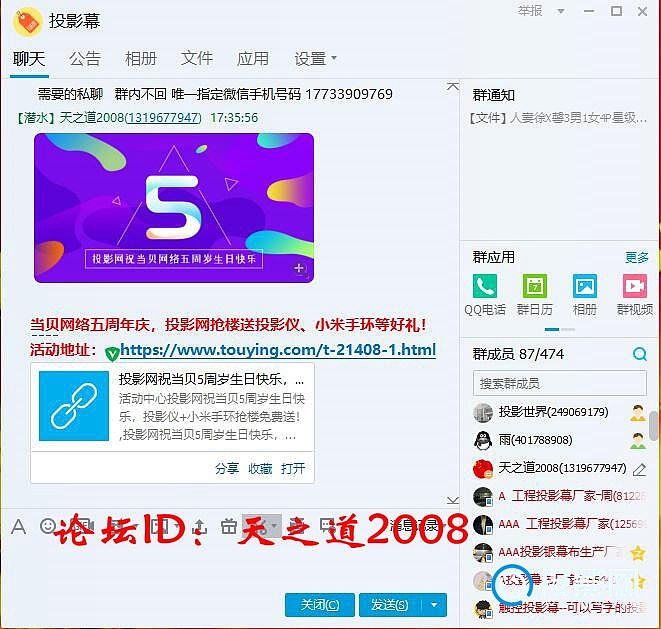Click the file upload arrow icon
Viewport: 661px width, 629px height.
pyautogui.click(x=199, y=527)
